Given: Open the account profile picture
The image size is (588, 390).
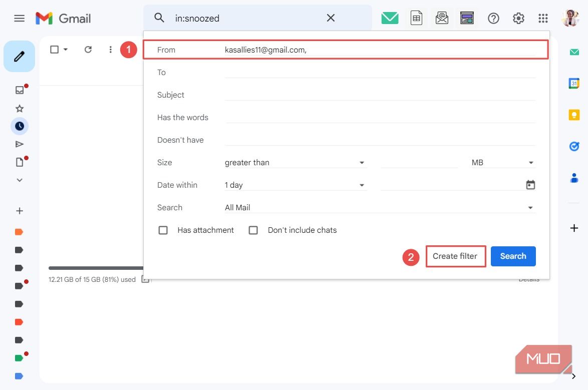Looking at the screenshot, I should tap(570, 18).
